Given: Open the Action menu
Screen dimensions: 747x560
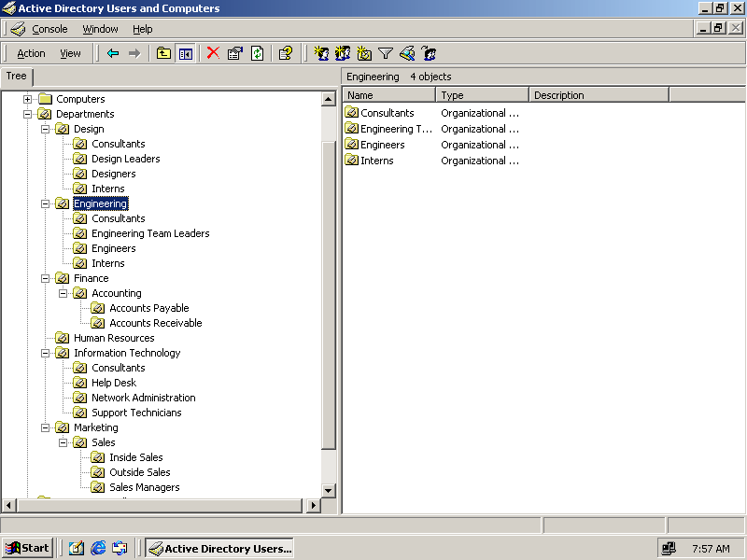Looking at the screenshot, I should [31, 53].
